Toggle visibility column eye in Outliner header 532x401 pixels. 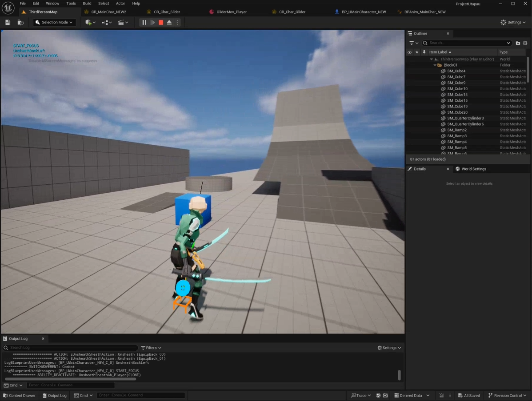pos(409,52)
